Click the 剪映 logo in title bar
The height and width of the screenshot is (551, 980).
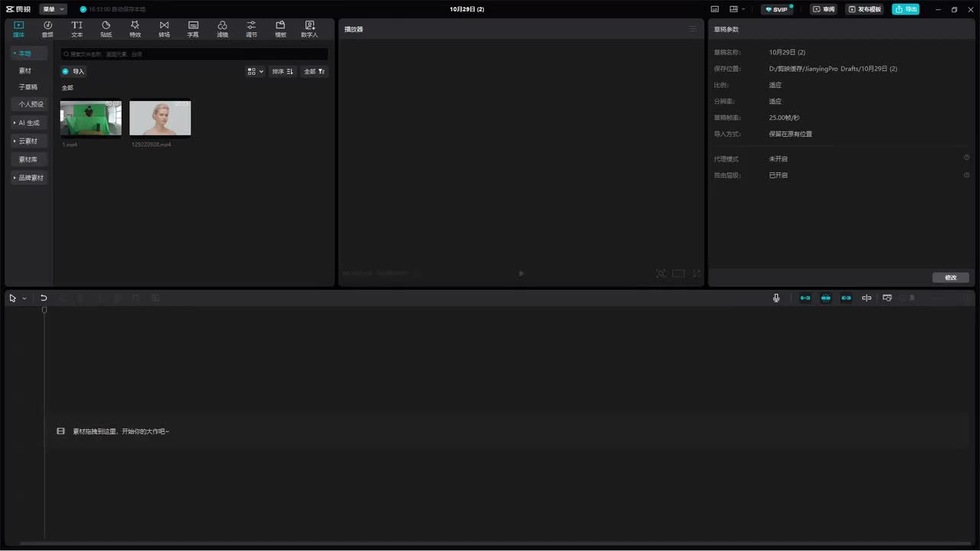pyautogui.click(x=18, y=9)
